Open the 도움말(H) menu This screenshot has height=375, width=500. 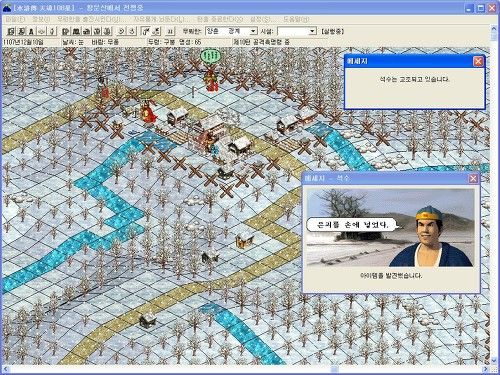coord(296,19)
